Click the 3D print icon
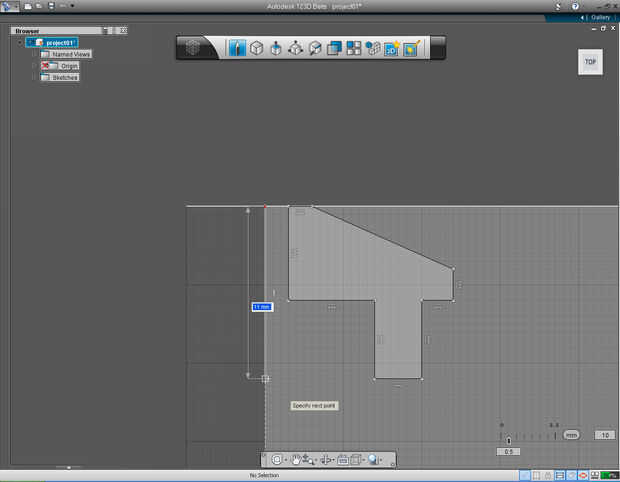Image resolution: width=620 pixels, height=482 pixels. (391, 48)
